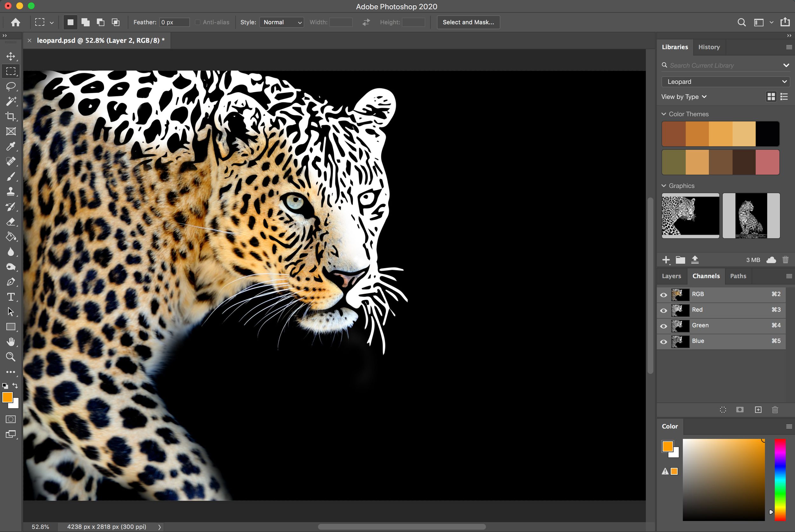Viewport: 795px width, 532px height.
Task: Open the Leopard library dropdown
Action: (x=725, y=81)
